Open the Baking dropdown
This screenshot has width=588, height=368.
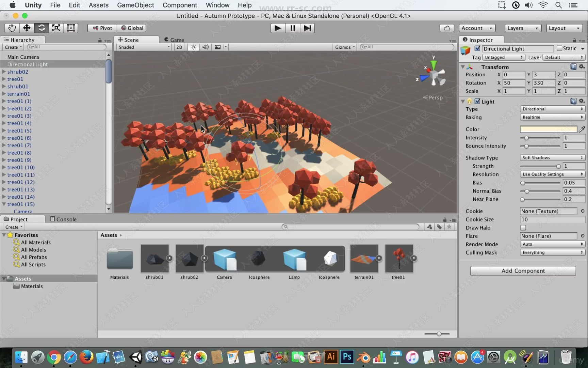tap(553, 117)
